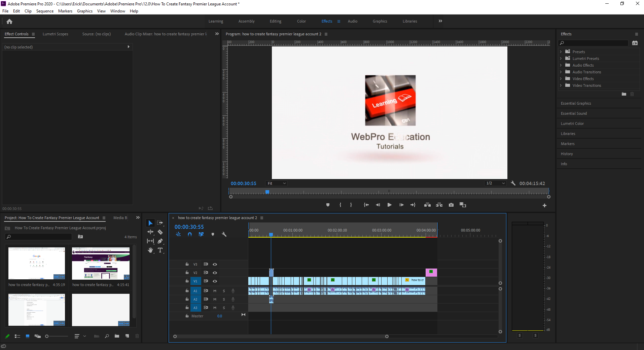The width and height of the screenshot is (644, 350).
Task: Toggle V2 track output eye
Action: pos(215,273)
